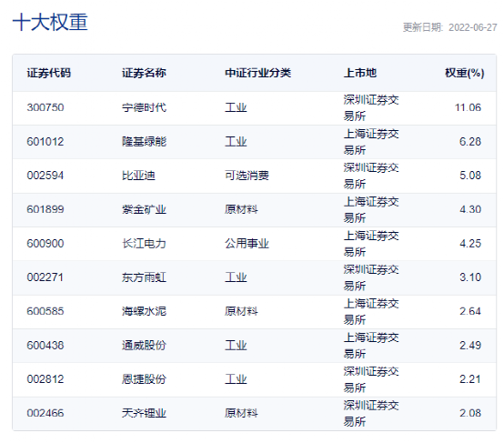The height and width of the screenshot is (443, 504).
Task: Select stock code 601899
Action: click(x=45, y=209)
